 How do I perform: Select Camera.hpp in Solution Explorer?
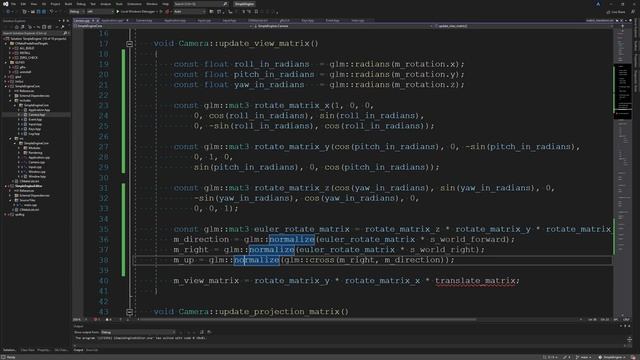tap(37, 115)
